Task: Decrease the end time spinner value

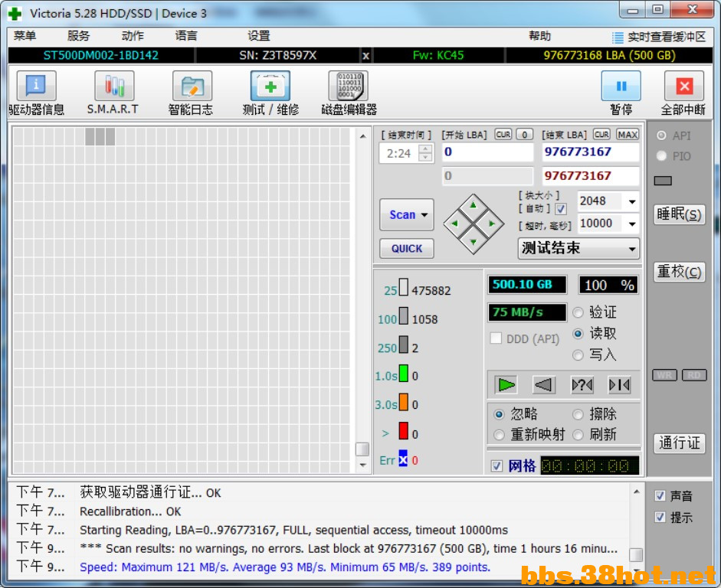Action: point(426,158)
